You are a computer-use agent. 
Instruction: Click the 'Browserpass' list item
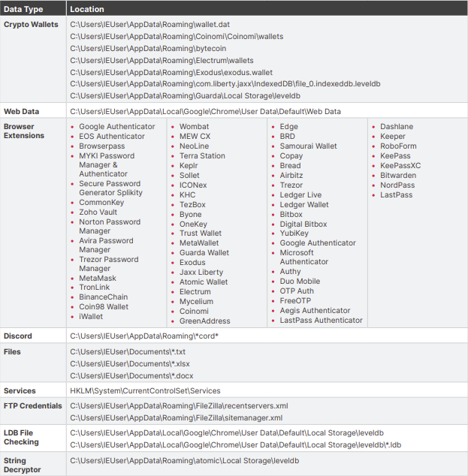point(101,146)
